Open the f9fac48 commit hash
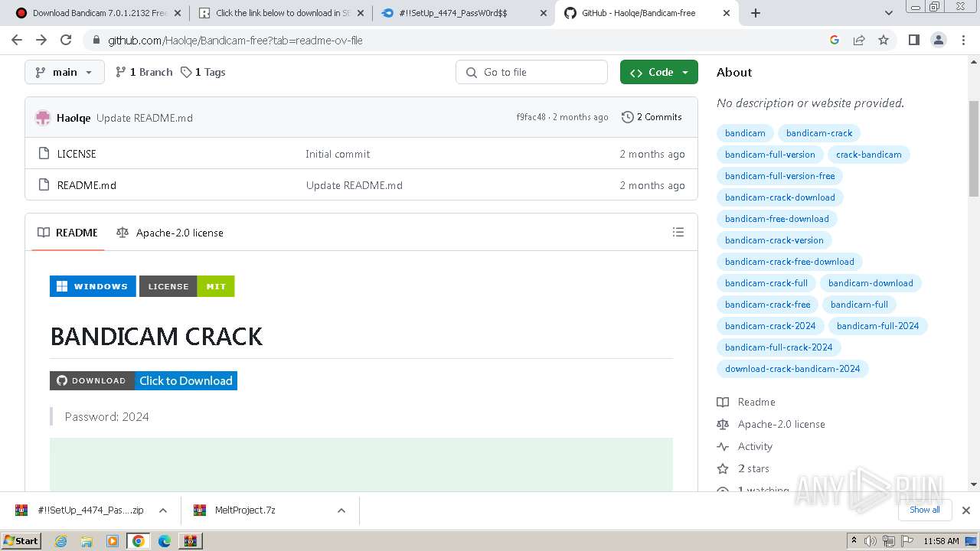The height and width of the screenshot is (551, 980). tap(531, 117)
